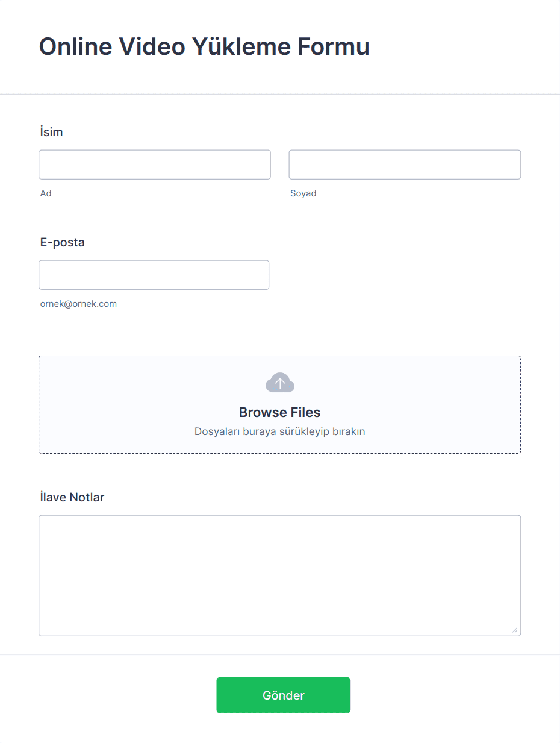Focus the Soyad last name field
Screen dimensions: 560x743
click(405, 165)
